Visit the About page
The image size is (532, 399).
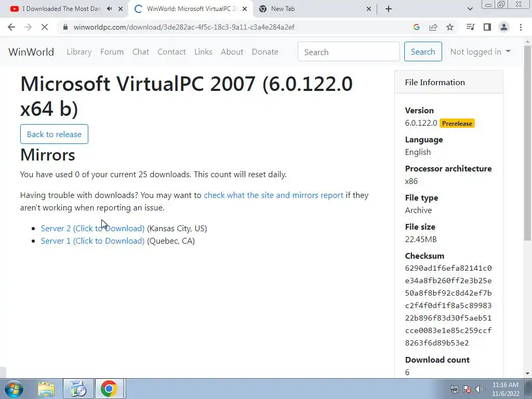coord(232,52)
